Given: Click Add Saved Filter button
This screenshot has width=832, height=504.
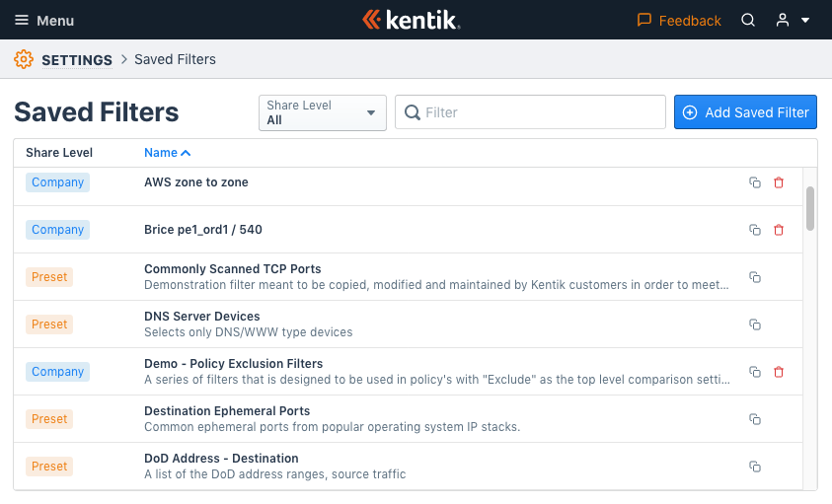Looking at the screenshot, I should [x=745, y=112].
